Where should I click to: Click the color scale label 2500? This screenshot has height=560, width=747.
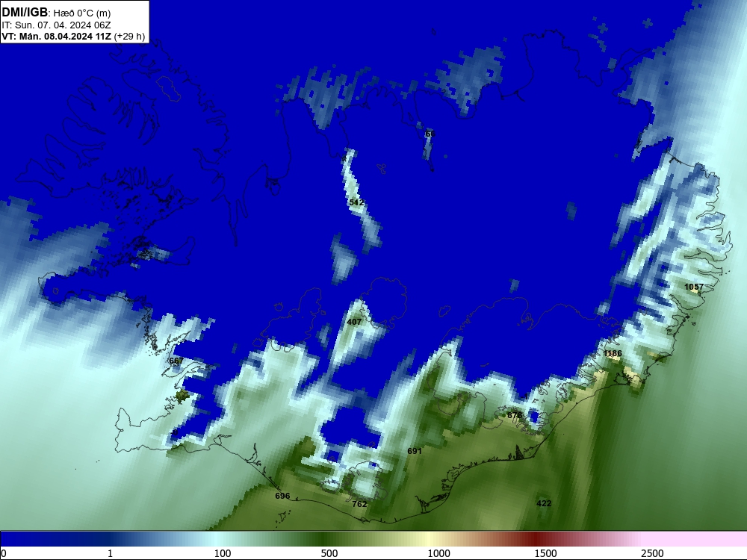point(652,553)
